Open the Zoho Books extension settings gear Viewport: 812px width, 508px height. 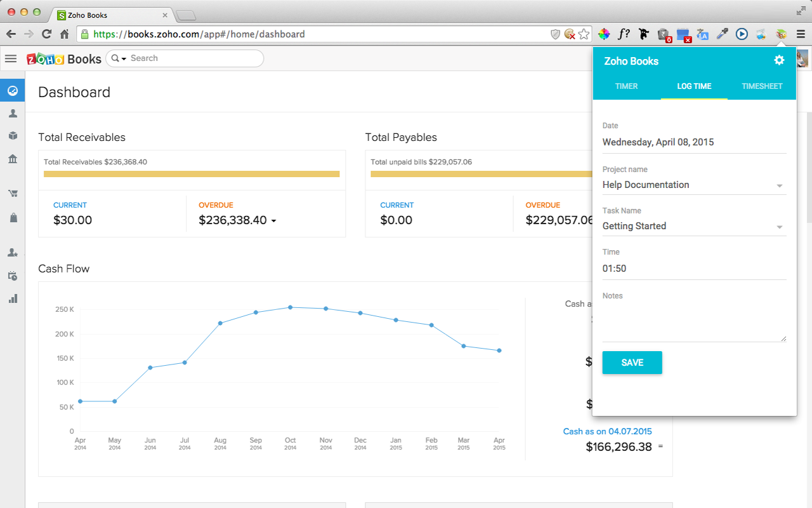coord(779,60)
